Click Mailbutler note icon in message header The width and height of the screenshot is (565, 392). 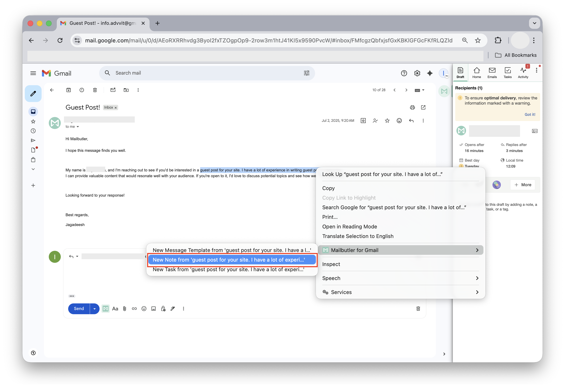click(x=363, y=121)
